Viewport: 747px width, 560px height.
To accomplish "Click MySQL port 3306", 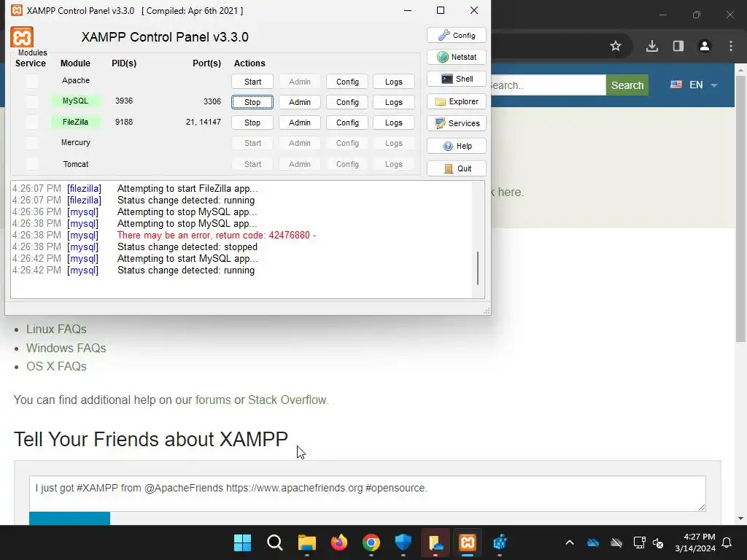I will point(212,101).
